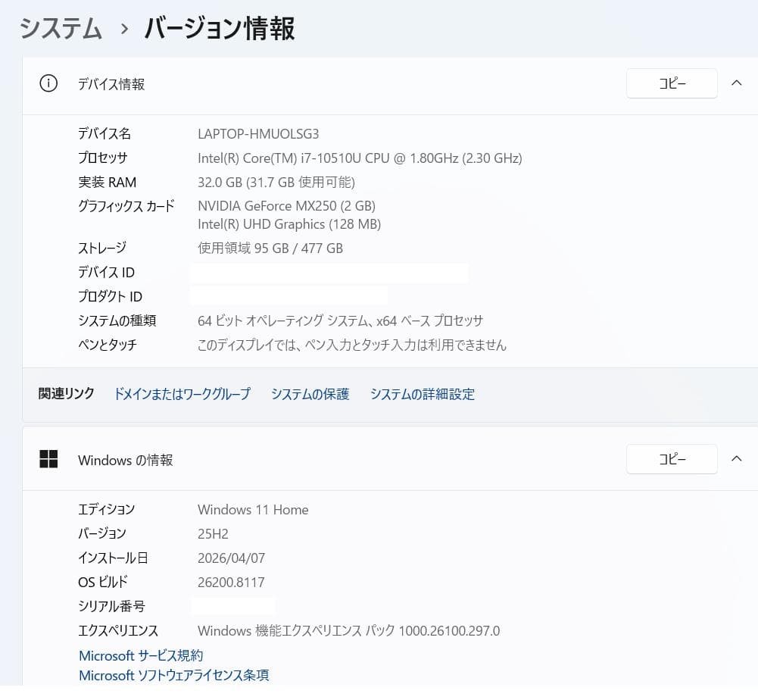Screen dimensions: 758x700
Task: Copy device info with コピー button
Action: [x=672, y=83]
